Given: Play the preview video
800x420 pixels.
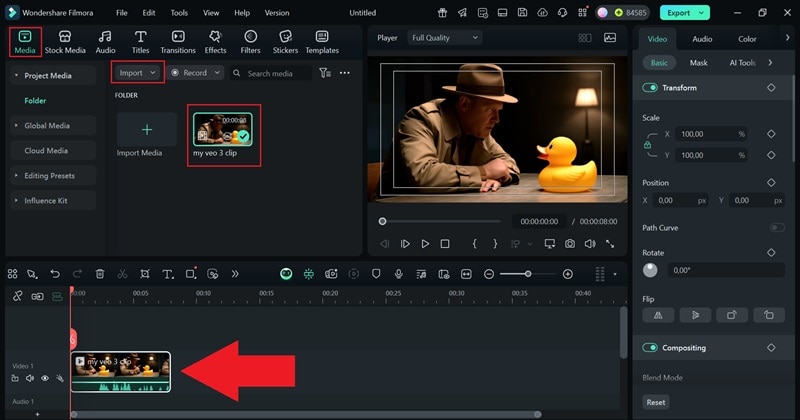Looking at the screenshot, I should click(425, 244).
